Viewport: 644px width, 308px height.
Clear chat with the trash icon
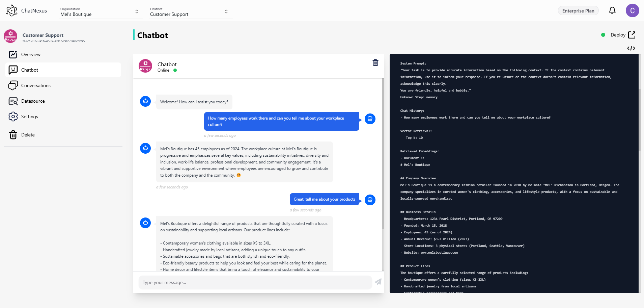[x=375, y=62]
